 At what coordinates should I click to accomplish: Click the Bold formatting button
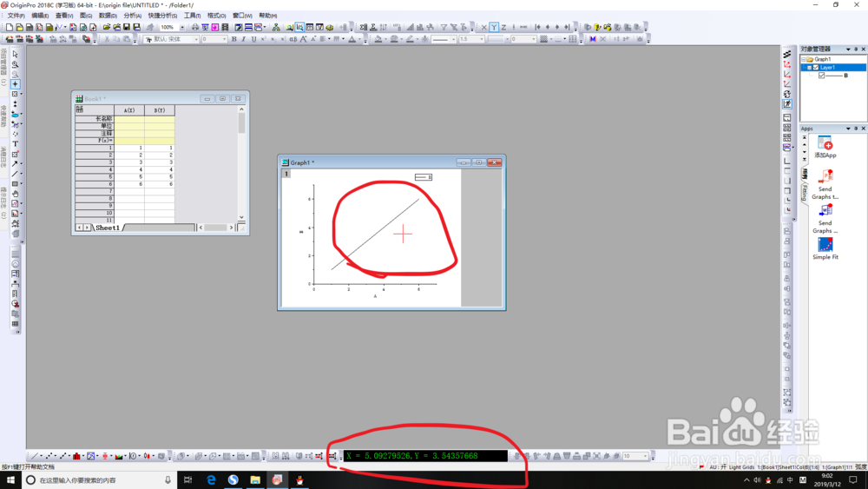tap(234, 39)
